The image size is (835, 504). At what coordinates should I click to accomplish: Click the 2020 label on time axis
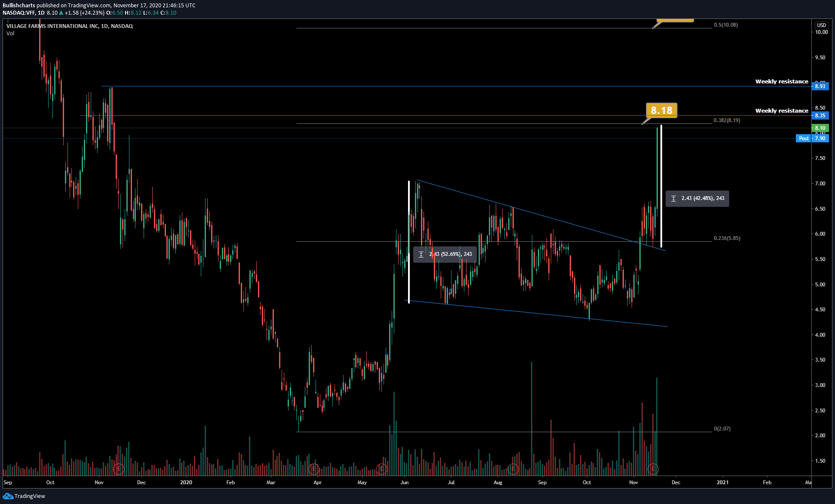coord(186,482)
